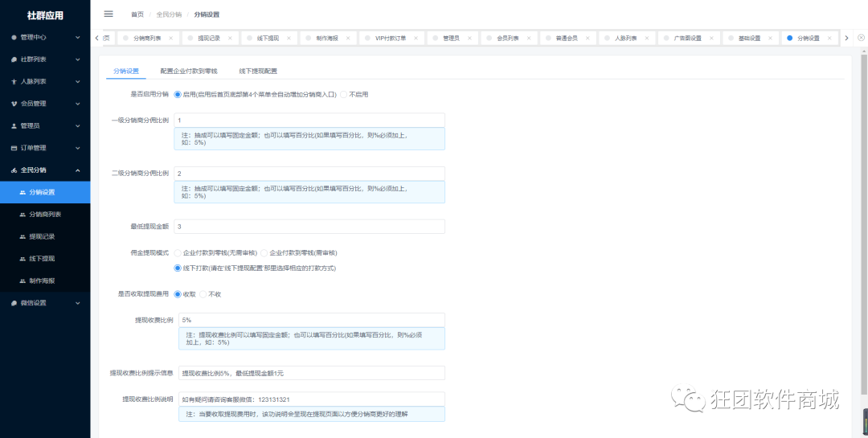
Task: Expand the 微信设置 sidebar menu
Action: [x=78, y=303]
